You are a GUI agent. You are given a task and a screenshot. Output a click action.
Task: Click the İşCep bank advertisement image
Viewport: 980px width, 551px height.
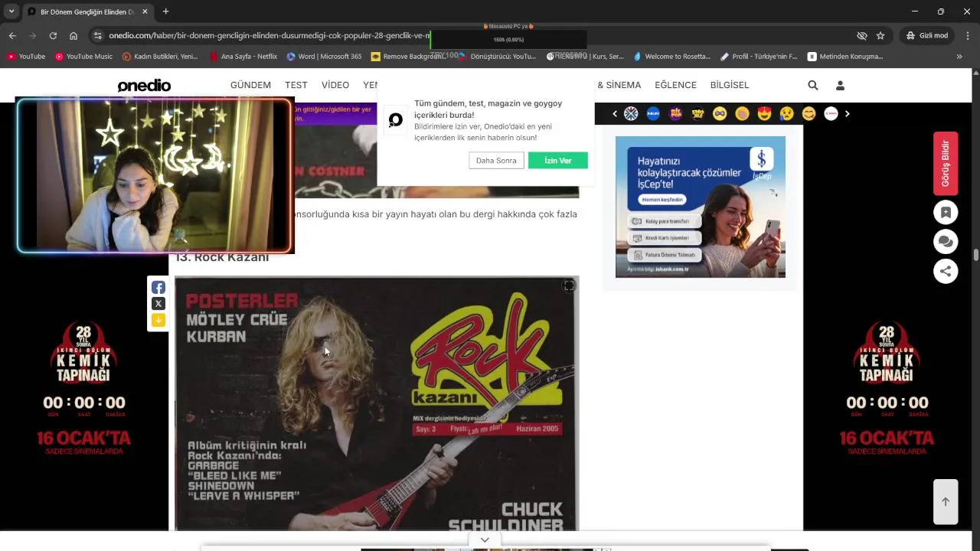[701, 207]
